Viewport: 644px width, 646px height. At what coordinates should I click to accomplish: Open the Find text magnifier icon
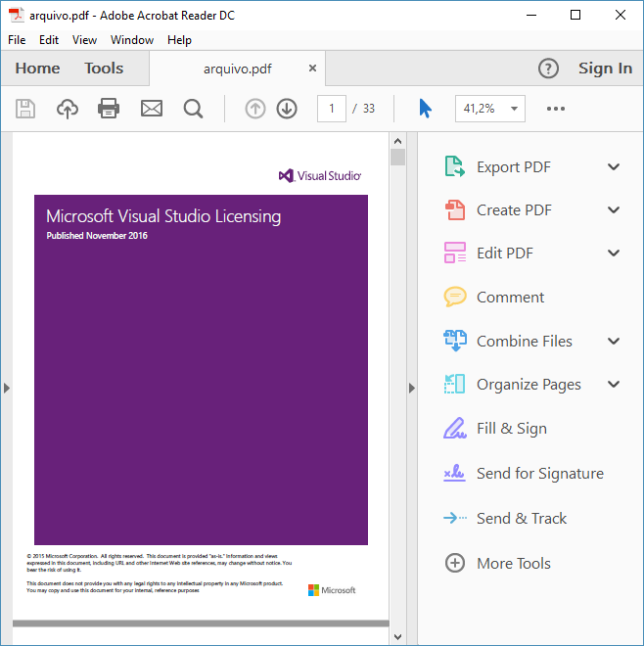(x=193, y=109)
